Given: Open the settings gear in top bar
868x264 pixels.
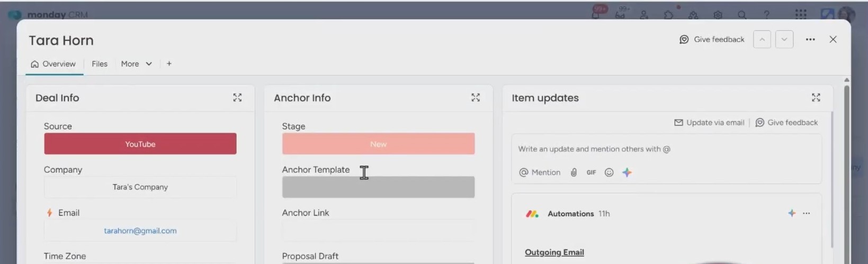Looking at the screenshot, I should pyautogui.click(x=718, y=15).
